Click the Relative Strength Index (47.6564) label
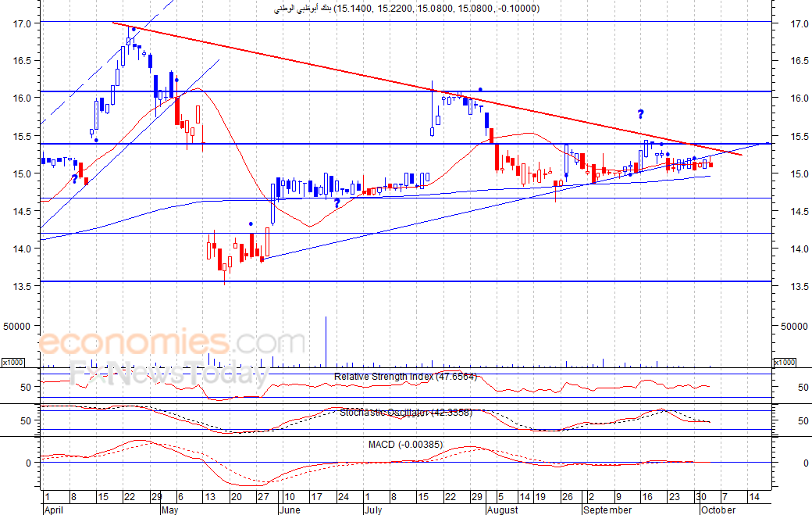 click(x=405, y=377)
